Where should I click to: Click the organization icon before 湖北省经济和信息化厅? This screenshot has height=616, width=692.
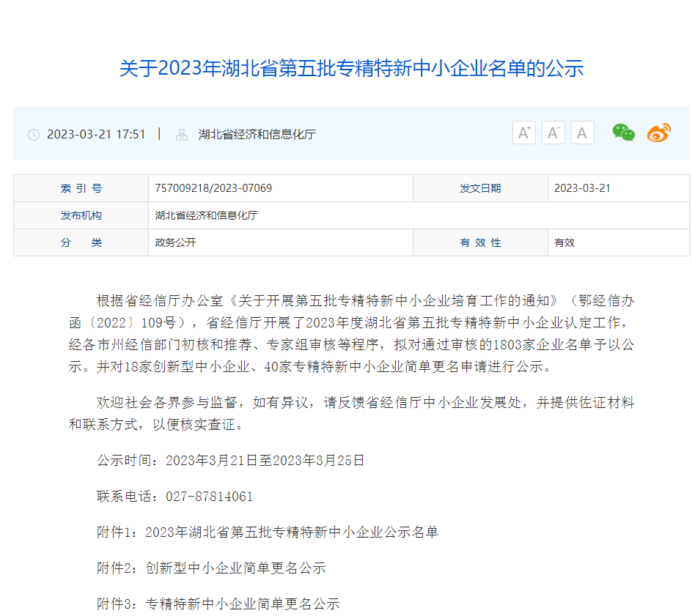(x=182, y=135)
